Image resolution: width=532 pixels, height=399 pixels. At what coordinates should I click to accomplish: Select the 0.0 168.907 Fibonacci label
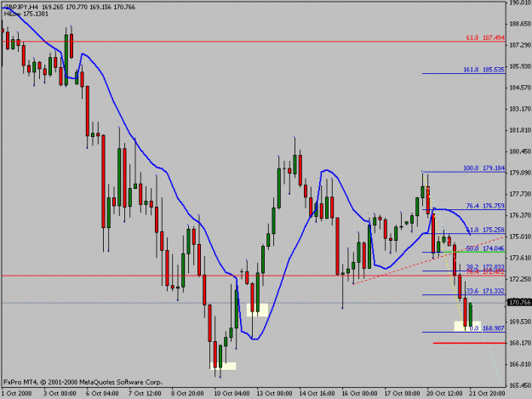(x=487, y=328)
